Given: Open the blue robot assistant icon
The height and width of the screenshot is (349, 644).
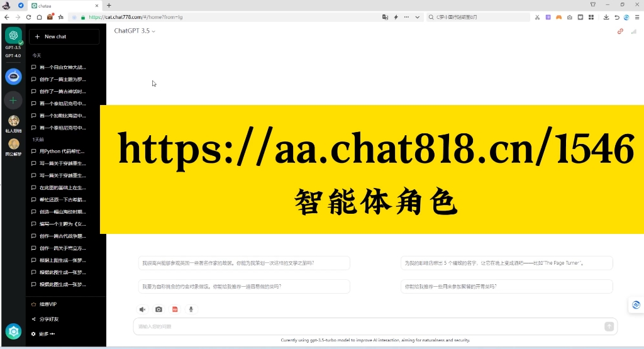Looking at the screenshot, I should coord(13,77).
